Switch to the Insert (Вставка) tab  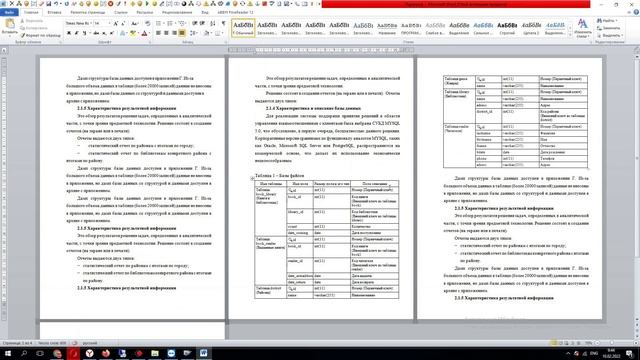click(x=54, y=12)
